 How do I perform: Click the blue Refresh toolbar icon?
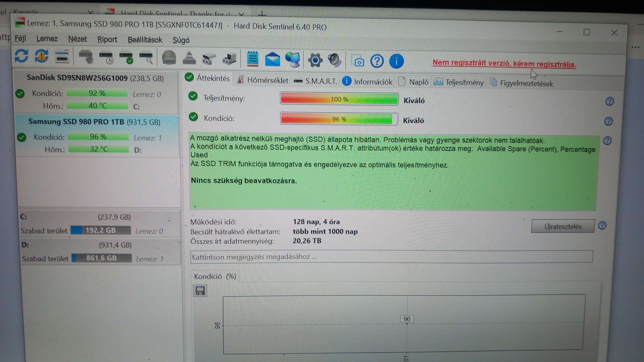click(x=21, y=56)
